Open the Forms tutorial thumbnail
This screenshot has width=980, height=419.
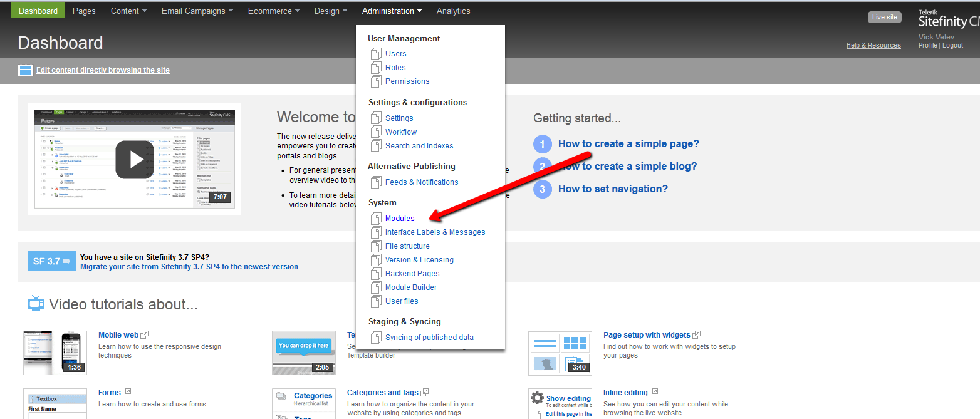tap(55, 404)
